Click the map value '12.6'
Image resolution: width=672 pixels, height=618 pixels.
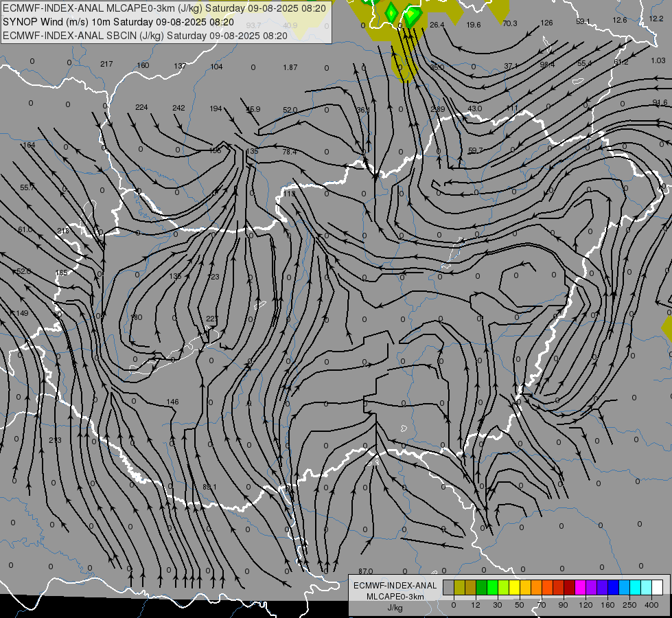coord(619,20)
